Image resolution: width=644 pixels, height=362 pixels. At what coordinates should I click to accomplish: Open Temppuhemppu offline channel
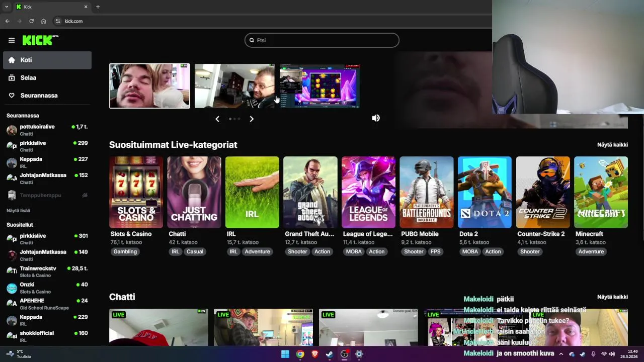click(47, 195)
